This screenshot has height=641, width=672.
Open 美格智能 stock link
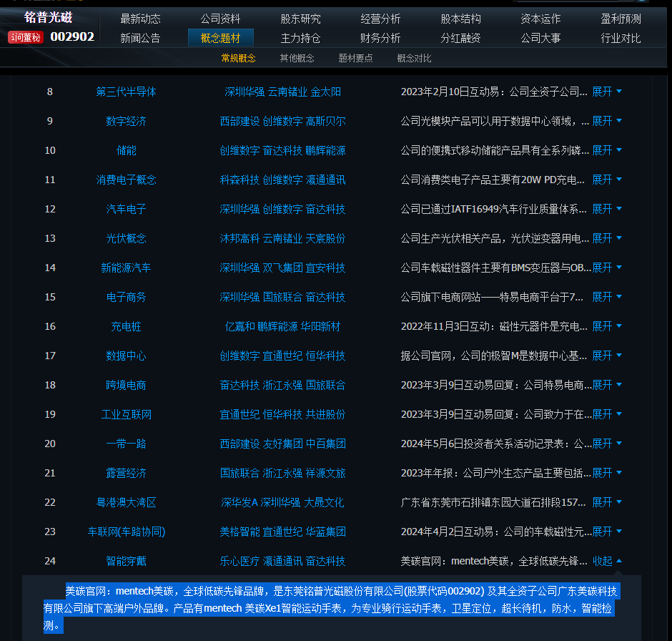[x=239, y=532]
